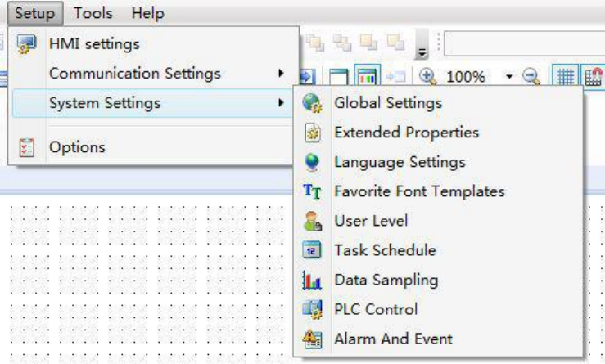Click the Language Settings icon
This screenshot has height=364, width=605.
pos(312,162)
